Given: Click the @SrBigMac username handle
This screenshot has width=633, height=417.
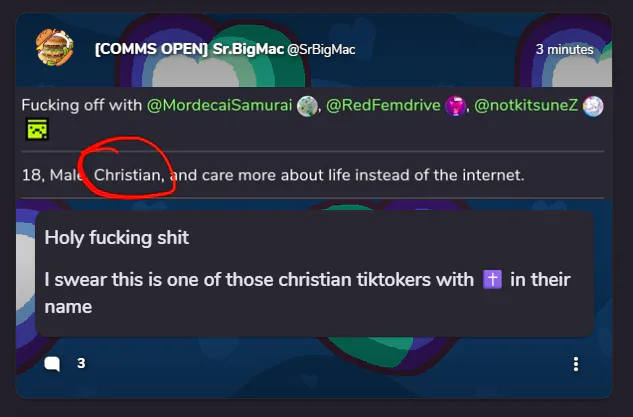Looking at the screenshot, I should pos(321,50).
